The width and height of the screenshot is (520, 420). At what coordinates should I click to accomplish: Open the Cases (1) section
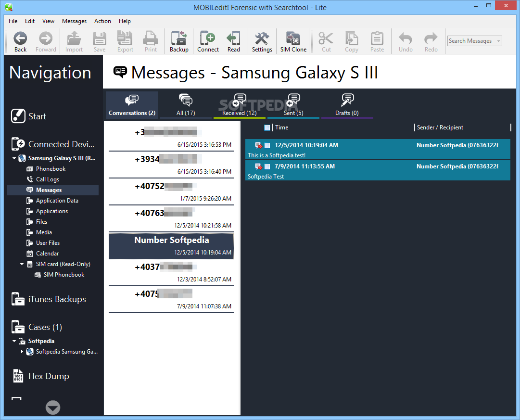click(x=37, y=327)
